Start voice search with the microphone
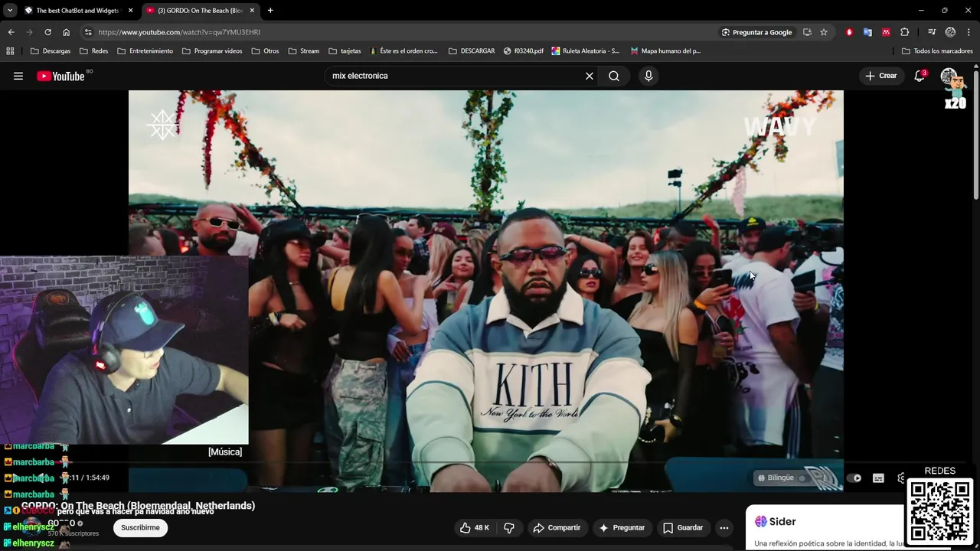The height and width of the screenshot is (551, 980). click(648, 76)
